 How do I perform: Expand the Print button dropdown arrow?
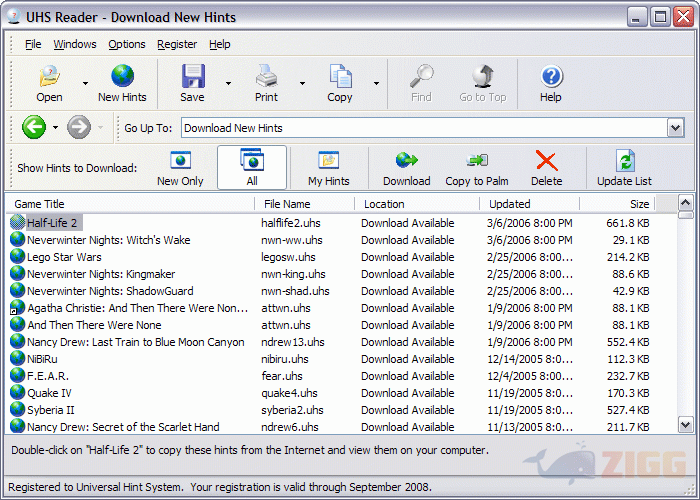pos(302,83)
